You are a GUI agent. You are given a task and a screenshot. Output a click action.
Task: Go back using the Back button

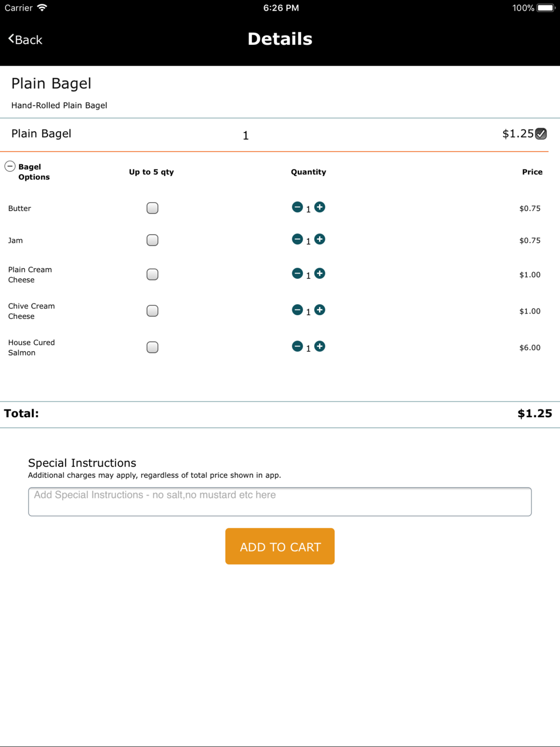(x=25, y=39)
